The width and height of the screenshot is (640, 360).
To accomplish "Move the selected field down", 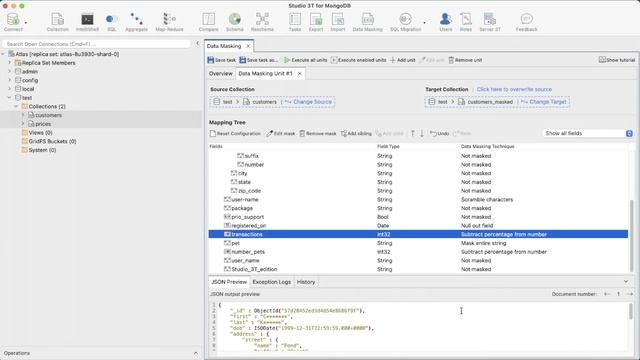I will coord(422,133).
